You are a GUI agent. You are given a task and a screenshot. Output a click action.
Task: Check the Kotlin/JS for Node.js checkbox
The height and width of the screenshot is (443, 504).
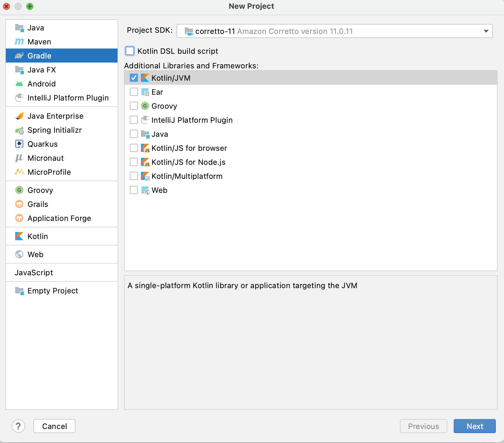134,162
